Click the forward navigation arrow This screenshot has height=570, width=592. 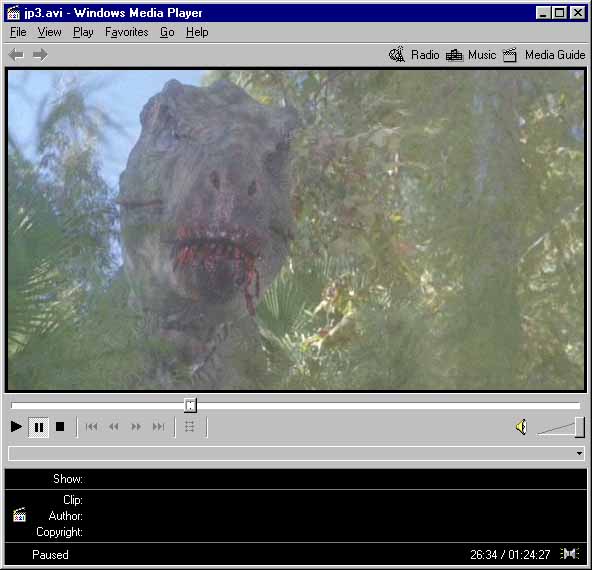(40, 55)
